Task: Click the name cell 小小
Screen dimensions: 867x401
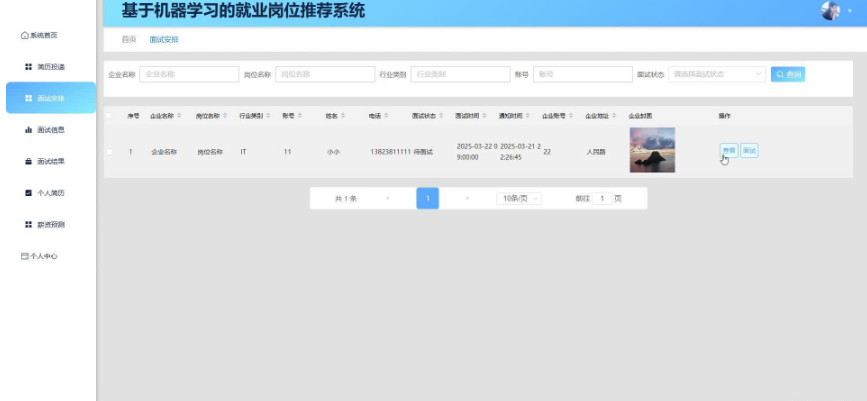Action: (x=333, y=152)
